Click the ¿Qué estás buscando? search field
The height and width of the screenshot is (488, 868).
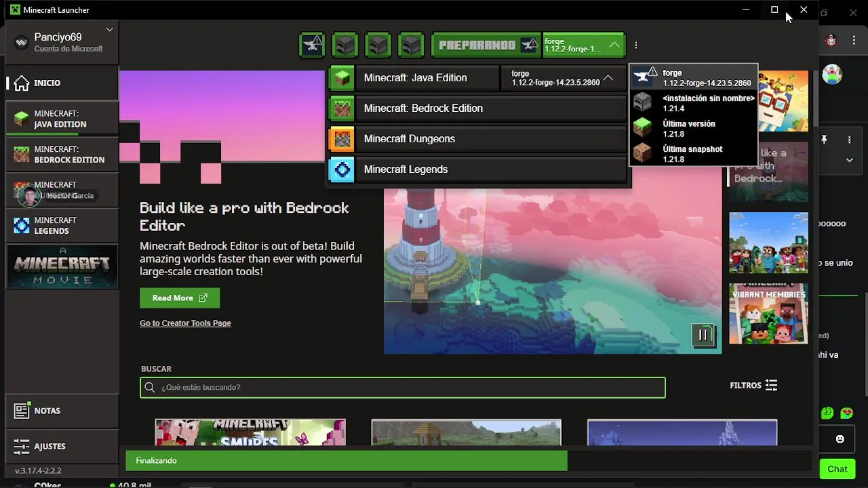[x=402, y=387]
